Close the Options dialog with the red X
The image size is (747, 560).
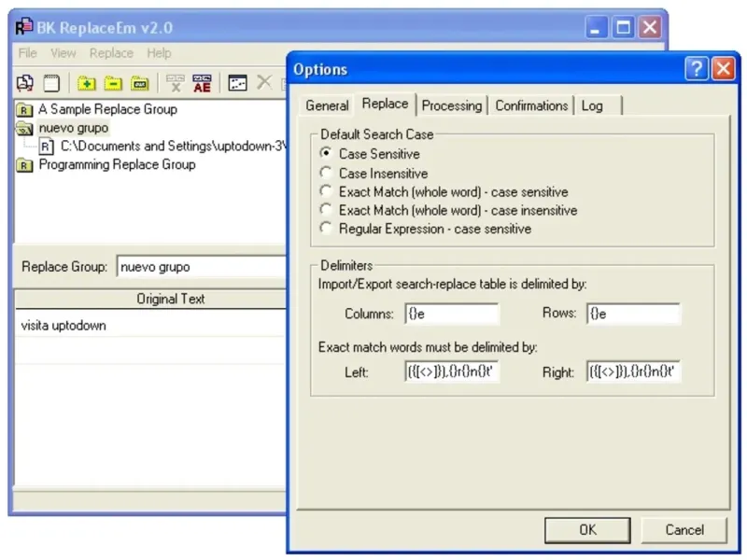point(723,69)
